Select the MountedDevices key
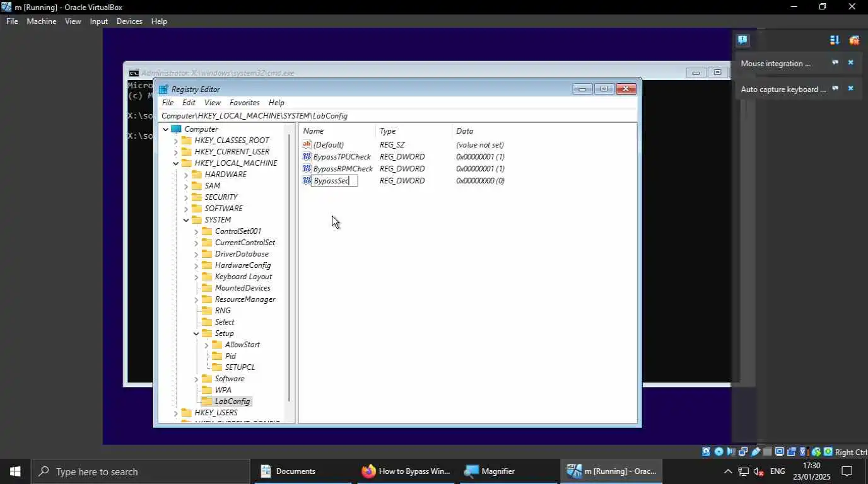The image size is (868, 484). point(242,288)
